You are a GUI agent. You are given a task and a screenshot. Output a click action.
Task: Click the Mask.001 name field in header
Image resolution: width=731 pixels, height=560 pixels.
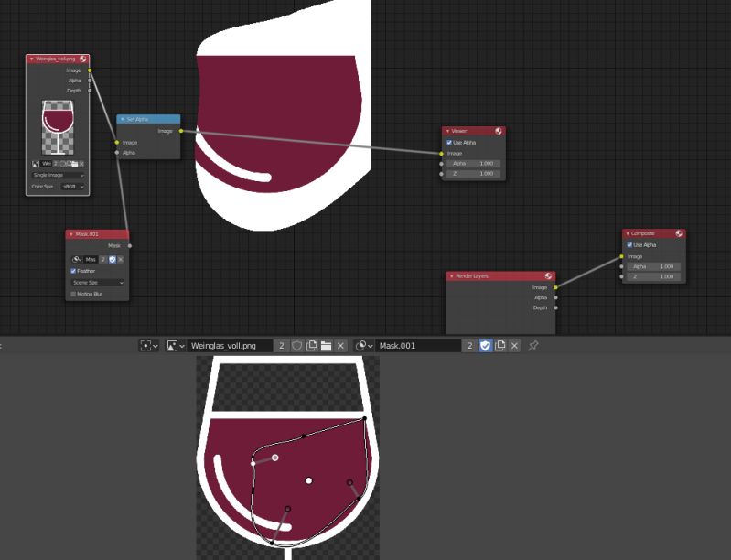pos(418,346)
